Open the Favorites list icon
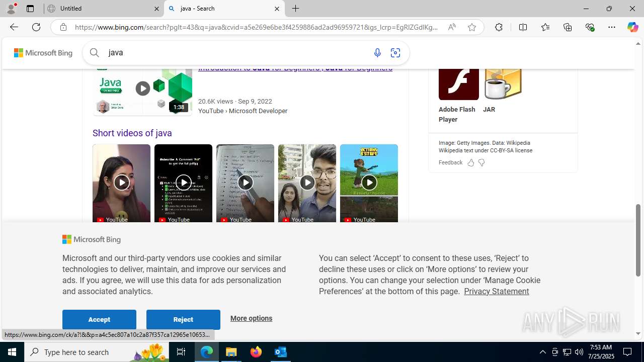 (545, 27)
